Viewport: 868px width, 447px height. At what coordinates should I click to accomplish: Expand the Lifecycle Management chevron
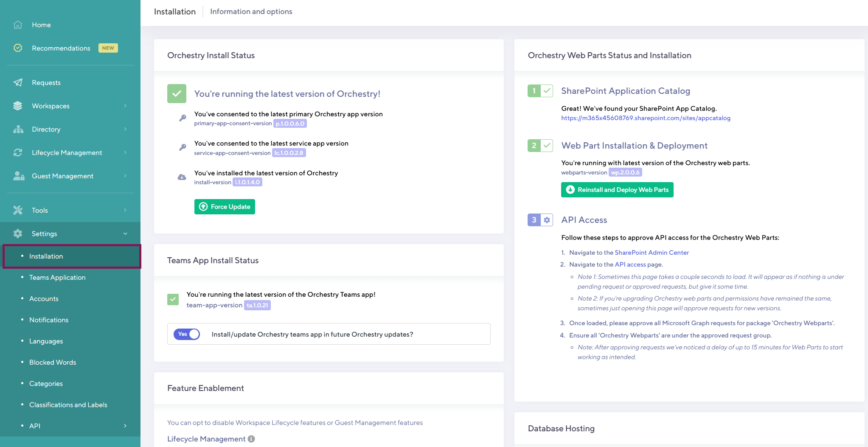click(x=125, y=152)
